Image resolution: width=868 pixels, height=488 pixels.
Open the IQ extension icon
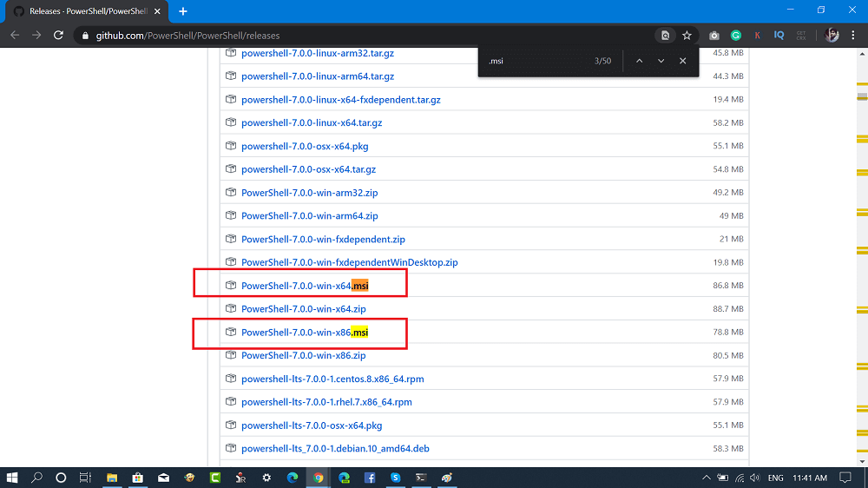tap(779, 35)
